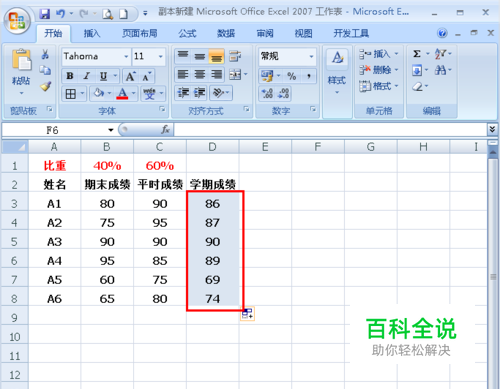Apply red font color swatch
The image size is (500, 389).
point(122,94)
